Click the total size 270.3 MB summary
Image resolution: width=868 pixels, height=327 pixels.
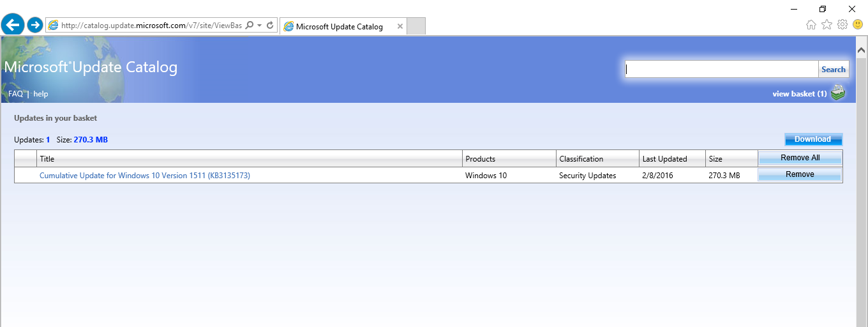(x=91, y=139)
